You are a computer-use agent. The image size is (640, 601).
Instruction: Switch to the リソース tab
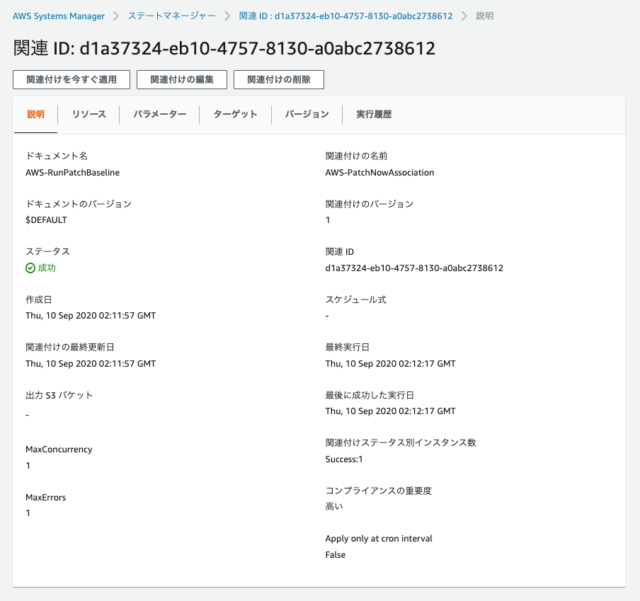(x=89, y=114)
